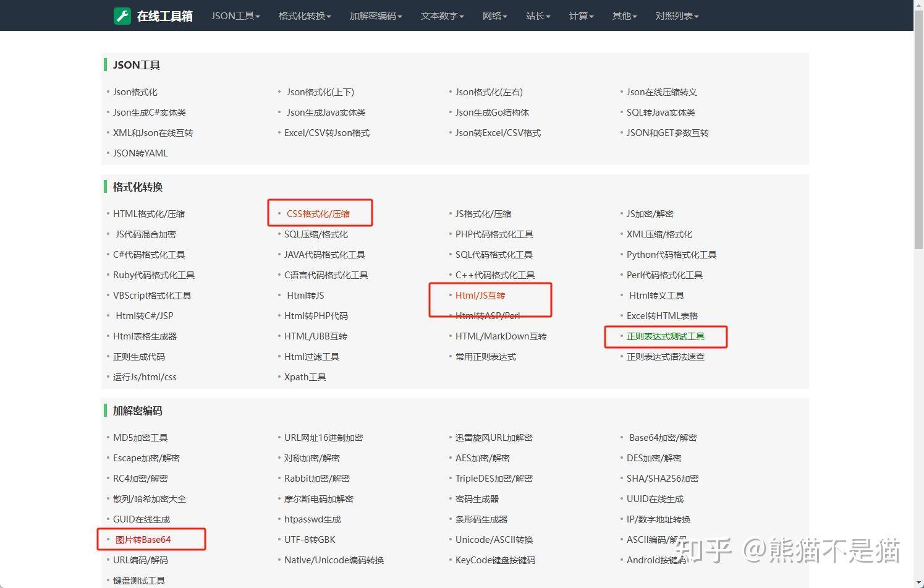
Task: Open 正则表达式语法速查 link
Action: pos(666,357)
